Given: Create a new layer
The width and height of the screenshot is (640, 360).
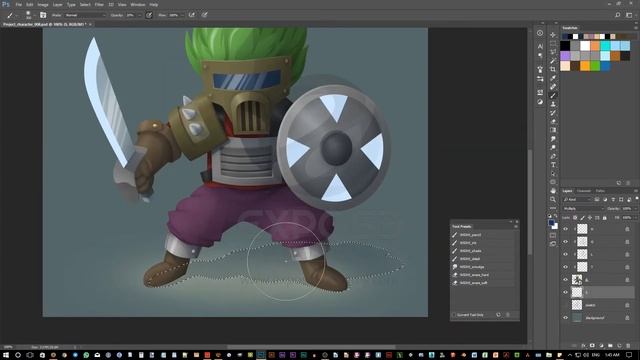Looking at the screenshot, I should click(x=619, y=345).
